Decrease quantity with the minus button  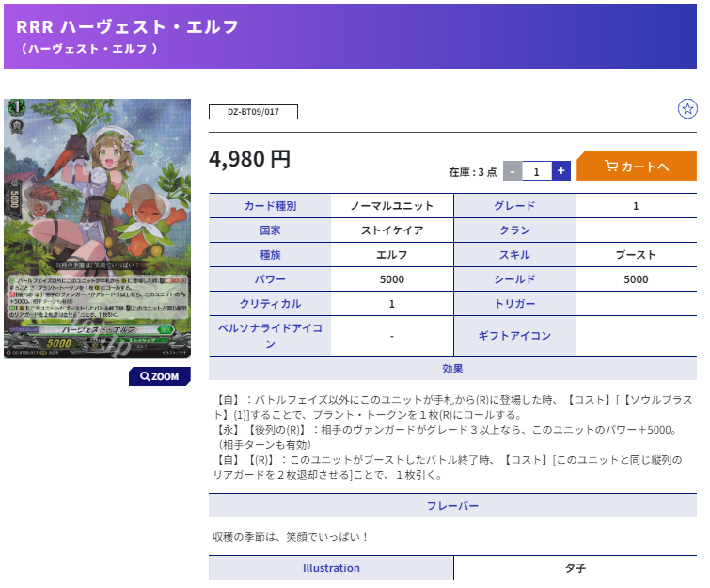513,170
